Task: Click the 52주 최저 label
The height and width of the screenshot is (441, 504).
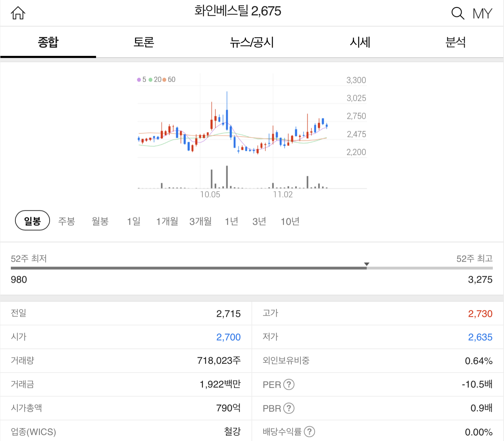Action: [29, 259]
